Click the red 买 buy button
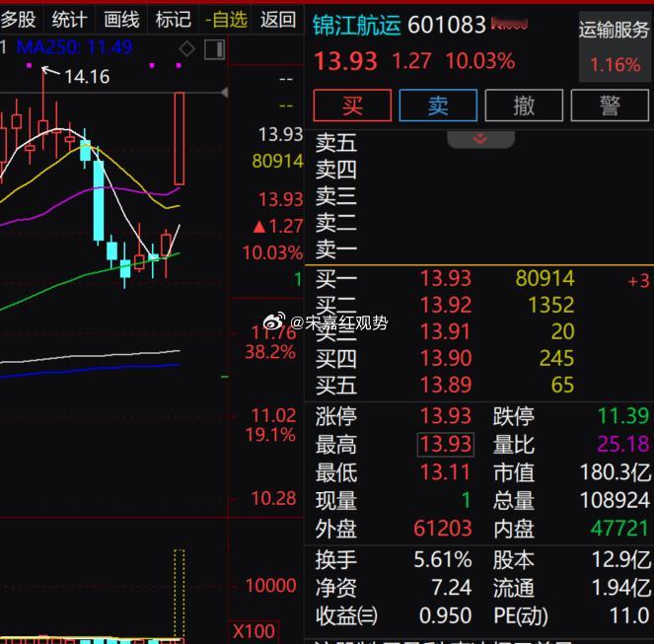 point(352,106)
